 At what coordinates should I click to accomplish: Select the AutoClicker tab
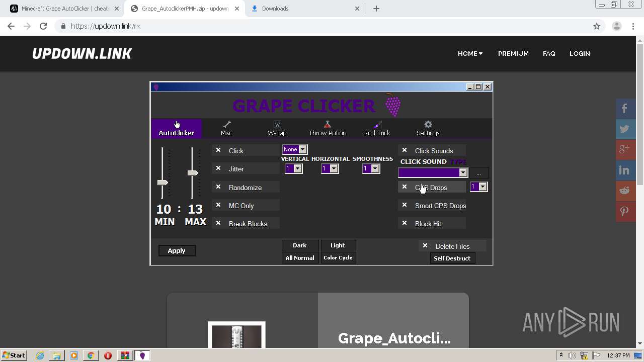pos(176,128)
